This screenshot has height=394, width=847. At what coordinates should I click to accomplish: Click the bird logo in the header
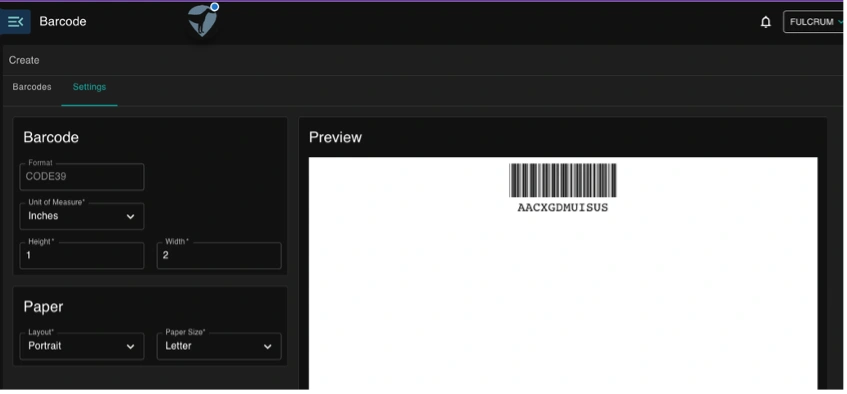pyautogui.click(x=202, y=21)
